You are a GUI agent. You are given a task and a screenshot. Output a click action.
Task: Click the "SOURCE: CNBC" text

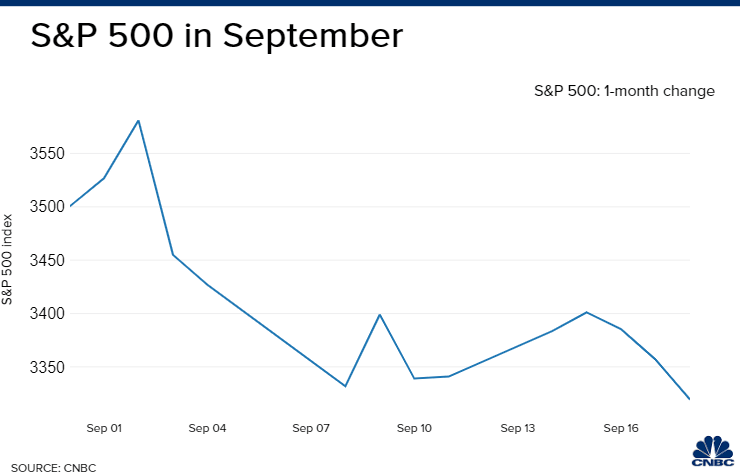(48, 467)
